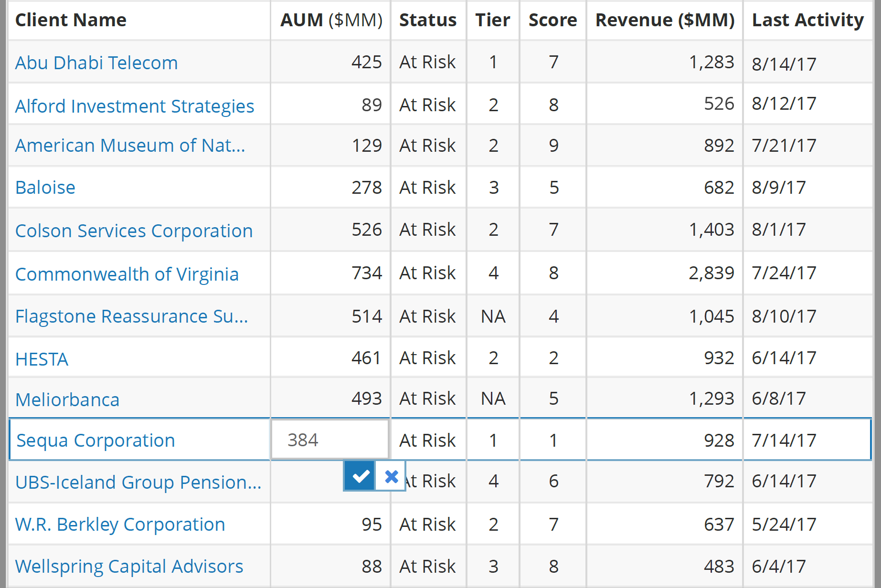Screen dimensions: 881x588
Task: Click Abu Dhabi Telecom revenue 1,283
Action: click(x=711, y=62)
